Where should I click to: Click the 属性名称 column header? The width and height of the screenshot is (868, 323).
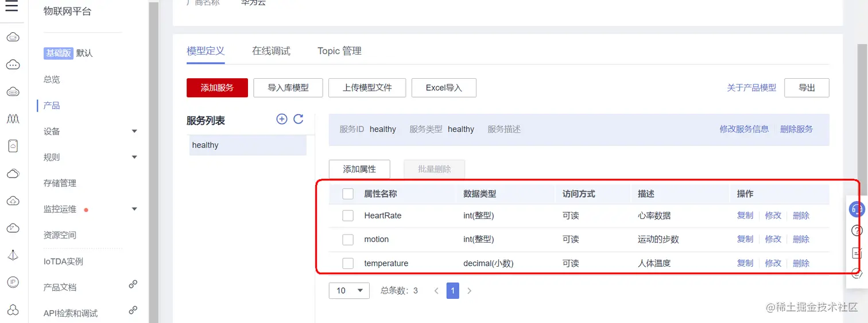pyautogui.click(x=381, y=194)
